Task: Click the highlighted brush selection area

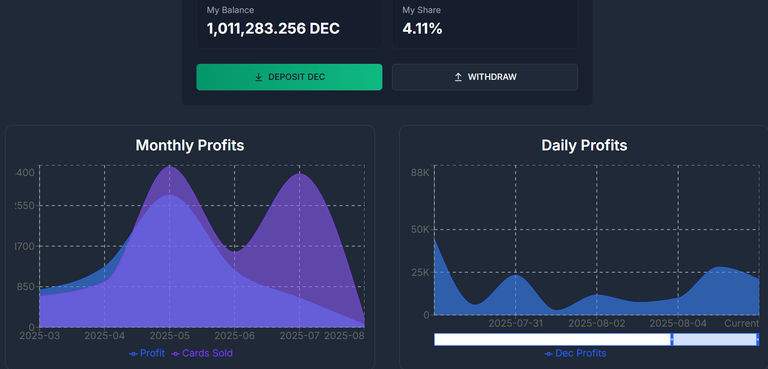Action: (x=715, y=339)
